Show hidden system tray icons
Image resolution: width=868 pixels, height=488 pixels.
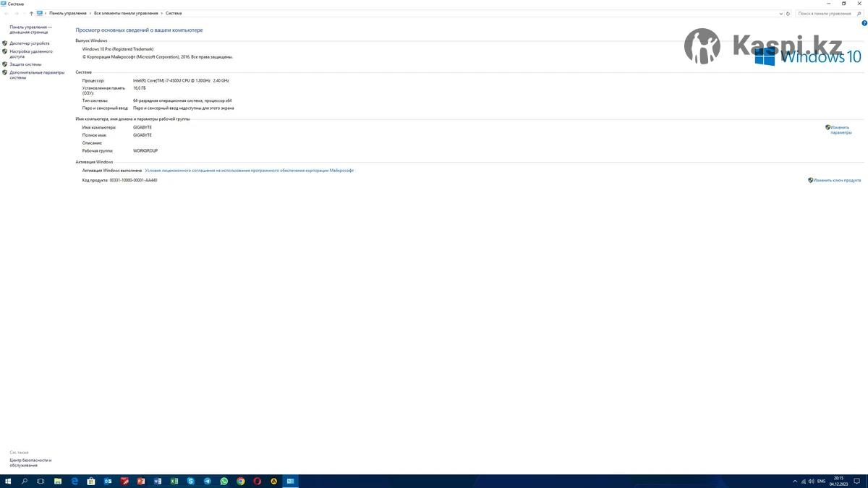click(x=795, y=481)
